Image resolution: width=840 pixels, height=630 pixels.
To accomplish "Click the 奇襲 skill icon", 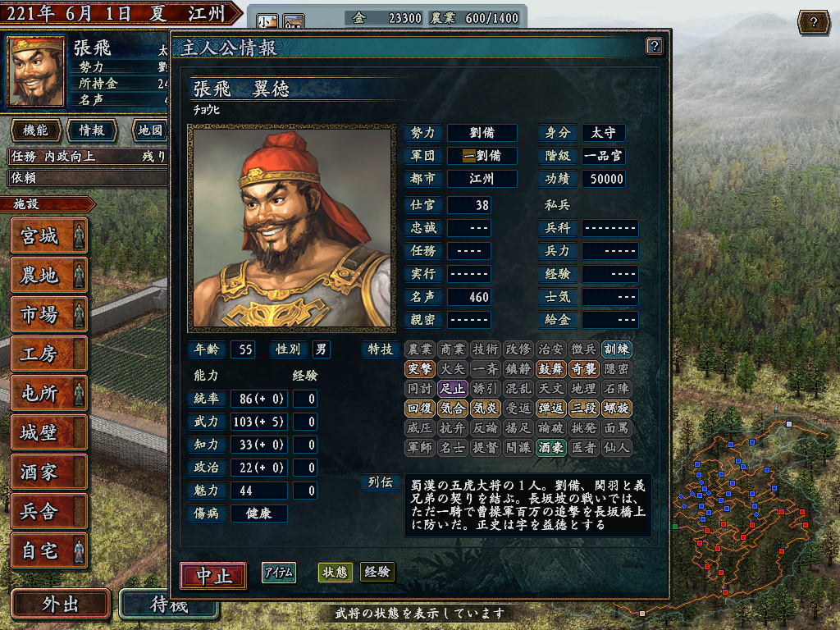I will coord(583,368).
